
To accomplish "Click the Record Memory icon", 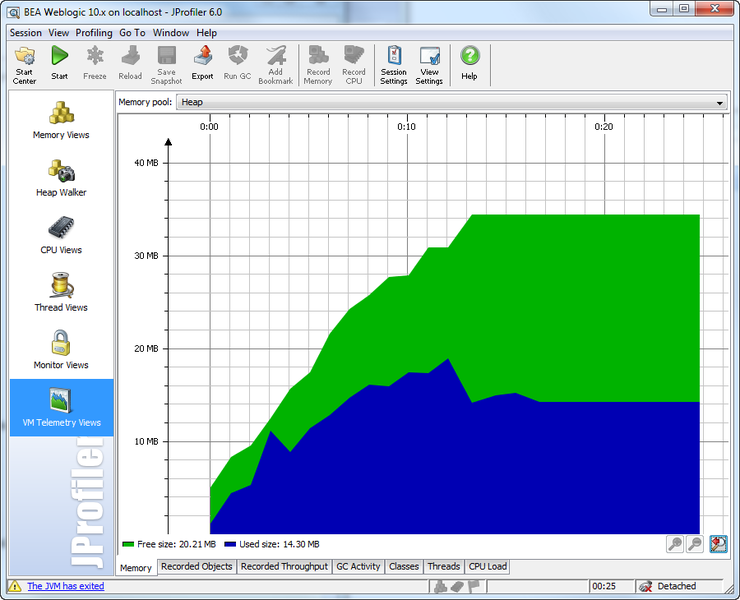I will [318, 55].
